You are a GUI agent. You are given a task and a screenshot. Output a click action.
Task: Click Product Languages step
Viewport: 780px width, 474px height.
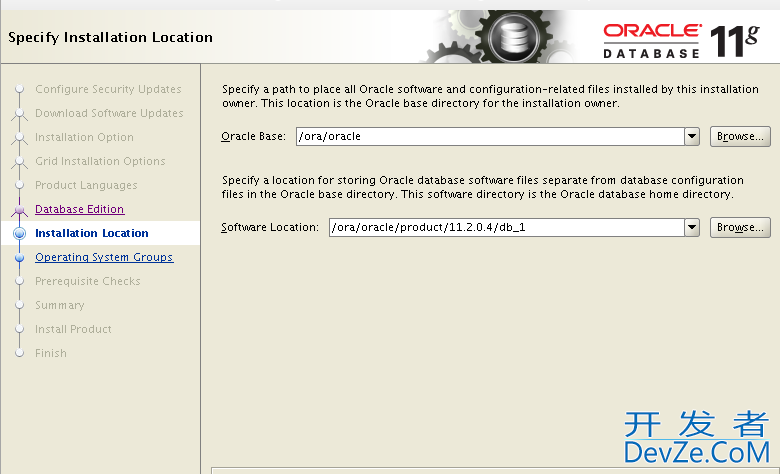tap(86, 185)
